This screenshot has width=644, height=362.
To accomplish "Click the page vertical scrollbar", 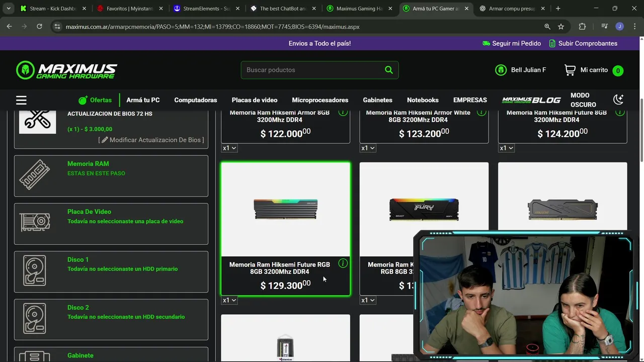I will (641, 131).
